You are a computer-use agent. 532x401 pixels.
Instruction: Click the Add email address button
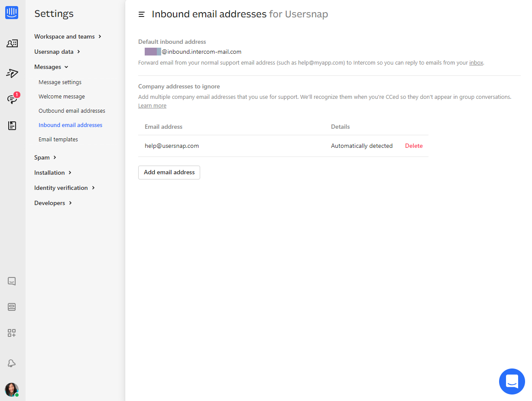point(169,172)
